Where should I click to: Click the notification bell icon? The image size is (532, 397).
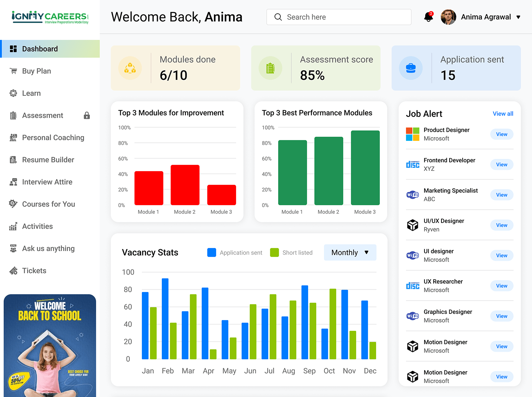(428, 17)
